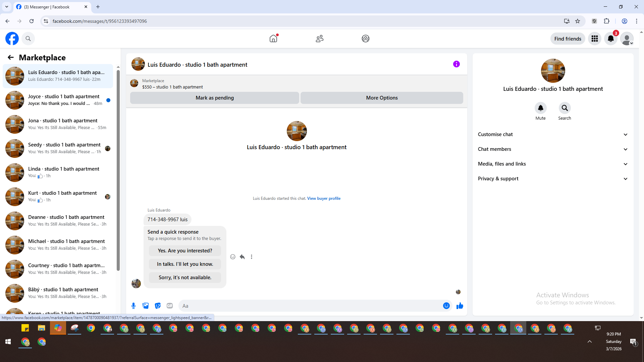
Task: Reload the page in Chrome
Action: tap(32, 21)
